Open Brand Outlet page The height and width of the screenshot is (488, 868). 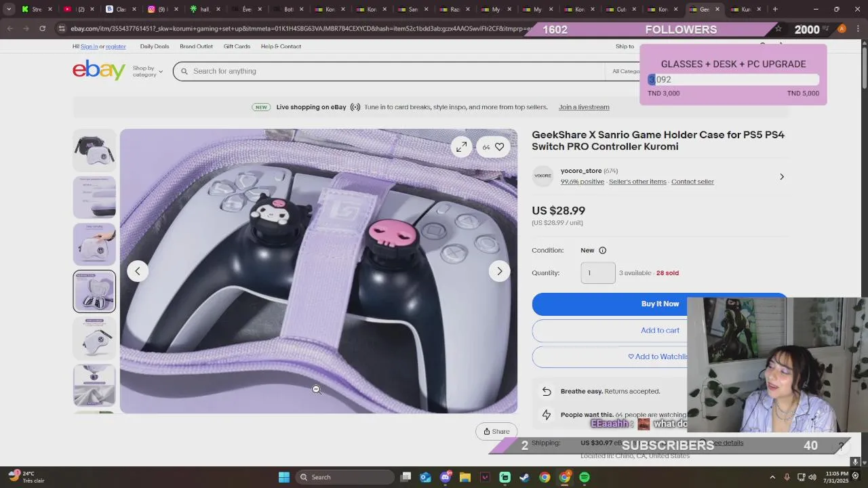(196, 46)
